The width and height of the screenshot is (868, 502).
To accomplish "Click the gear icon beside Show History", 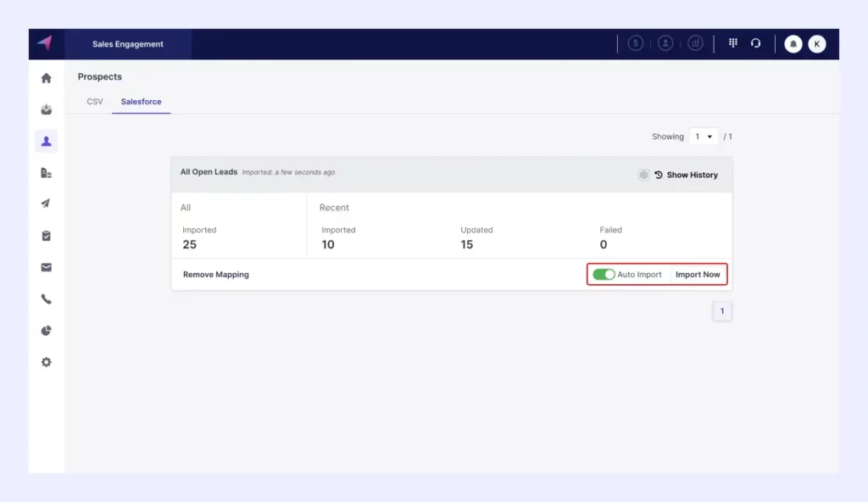I will pos(643,175).
